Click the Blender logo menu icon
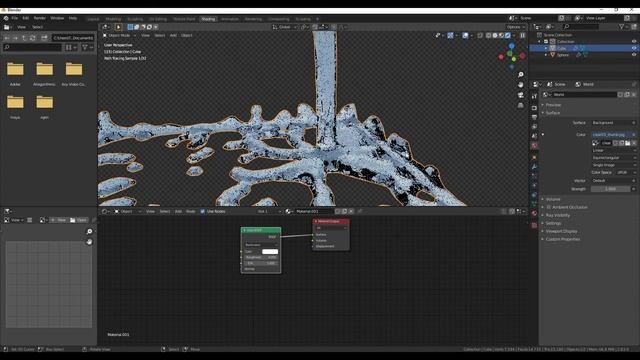Viewport: 640px width, 360px height. click(6, 18)
